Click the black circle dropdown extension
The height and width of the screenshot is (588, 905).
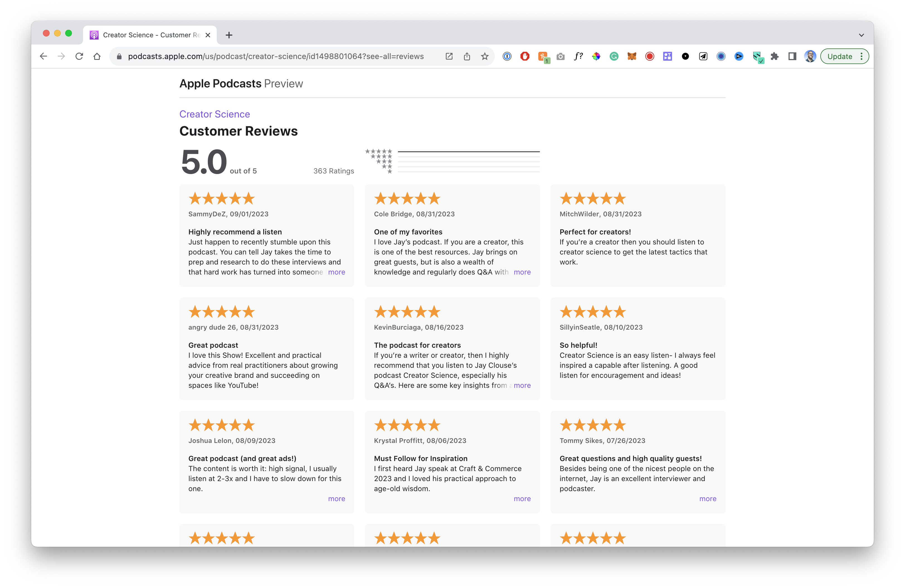[x=686, y=56]
